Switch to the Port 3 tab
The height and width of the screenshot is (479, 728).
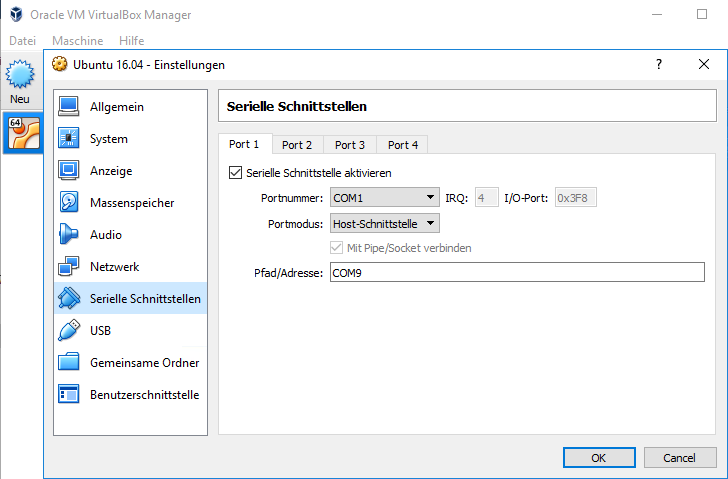[350, 145]
